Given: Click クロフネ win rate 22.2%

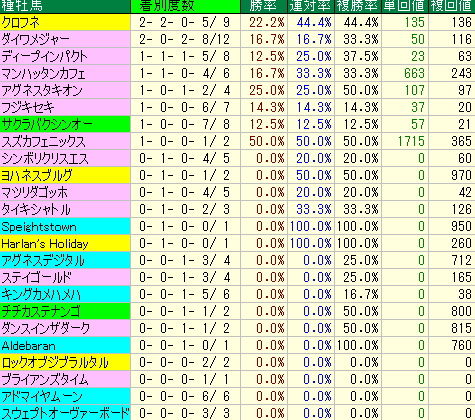Looking at the screenshot, I should click(x=267, y=22).
